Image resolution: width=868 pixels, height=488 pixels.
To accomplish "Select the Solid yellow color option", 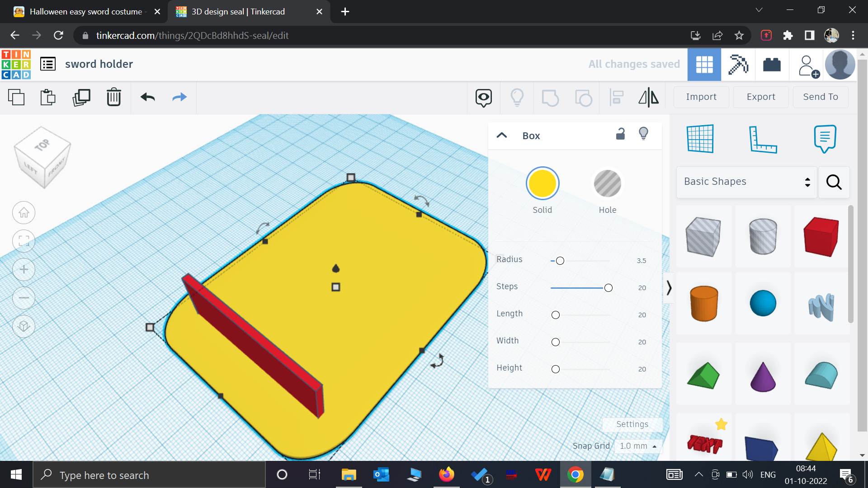I will coord(542,183).
